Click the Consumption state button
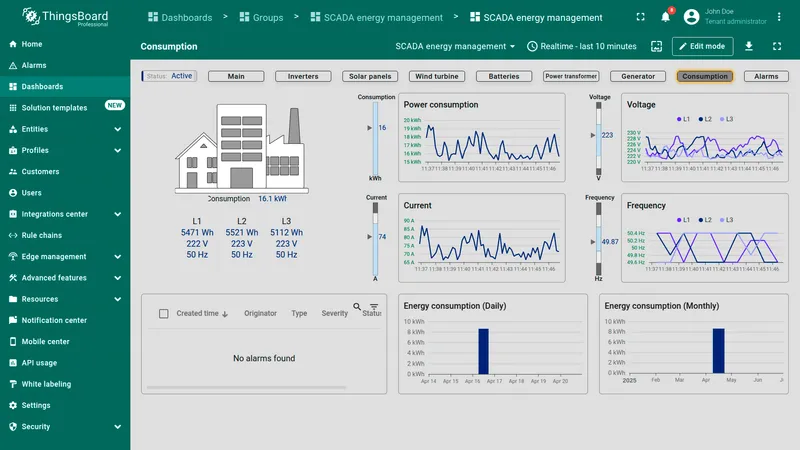This screenshot has height=450, width=800. click(x=705, y=77)
